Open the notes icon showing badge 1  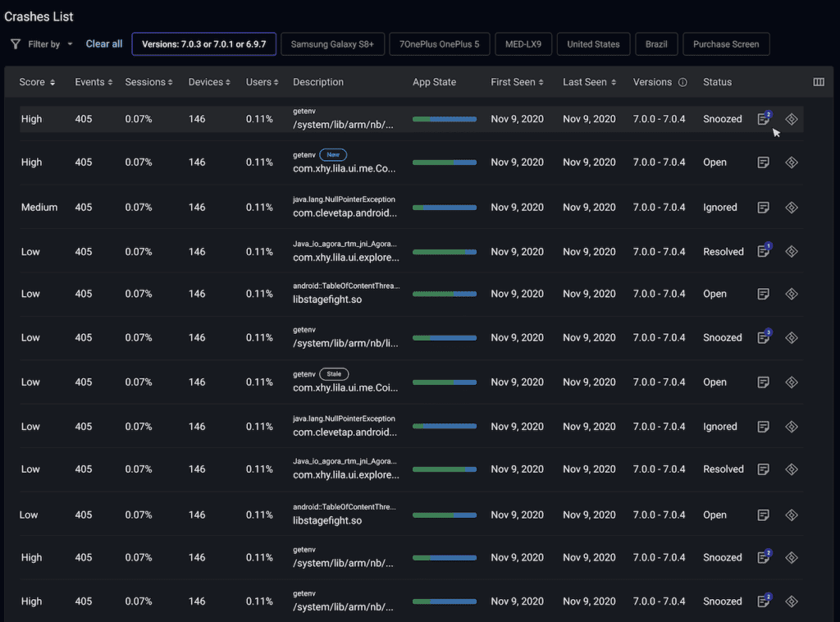coord(764,251)
